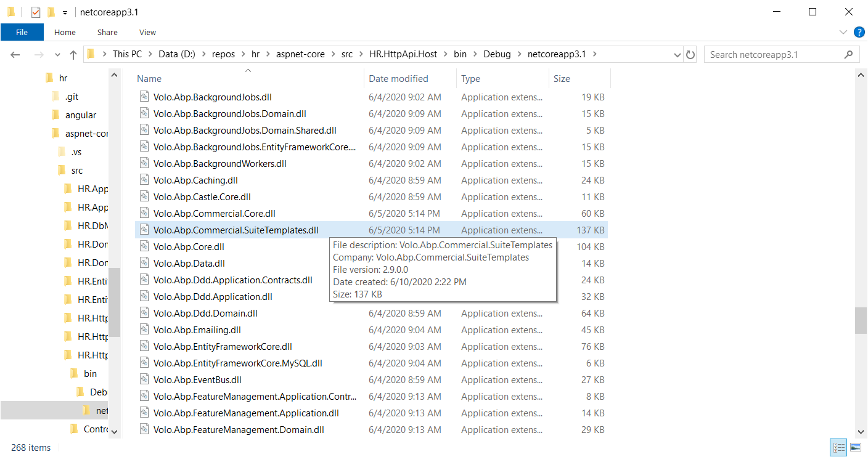Sort files by Date modified column
Screen dimensions: 868x457
[x=398, y=79]
